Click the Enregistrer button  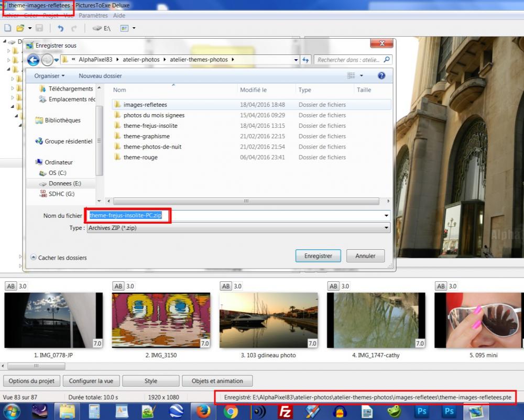[318, 256]
